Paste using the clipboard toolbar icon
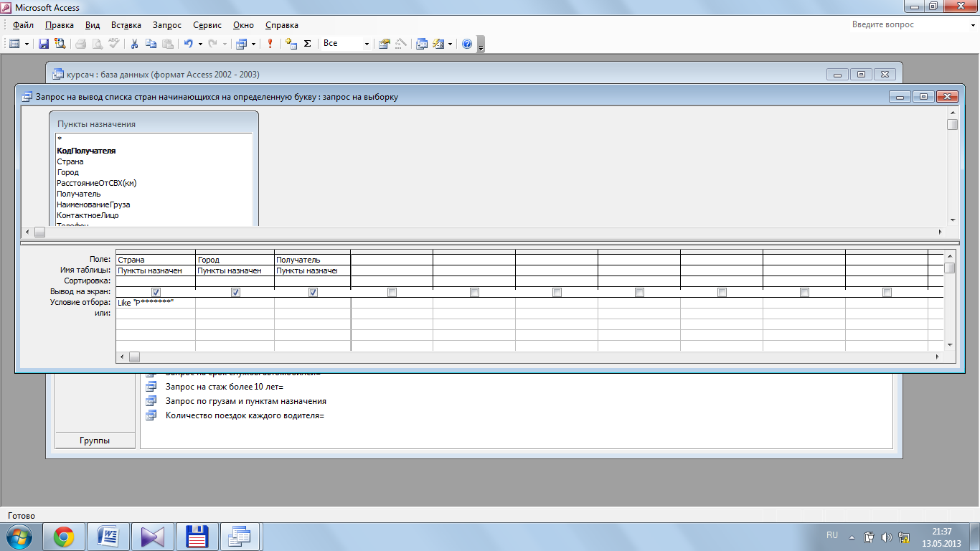The height and width of the screenshot is (551, 980). tap(167, 44)
